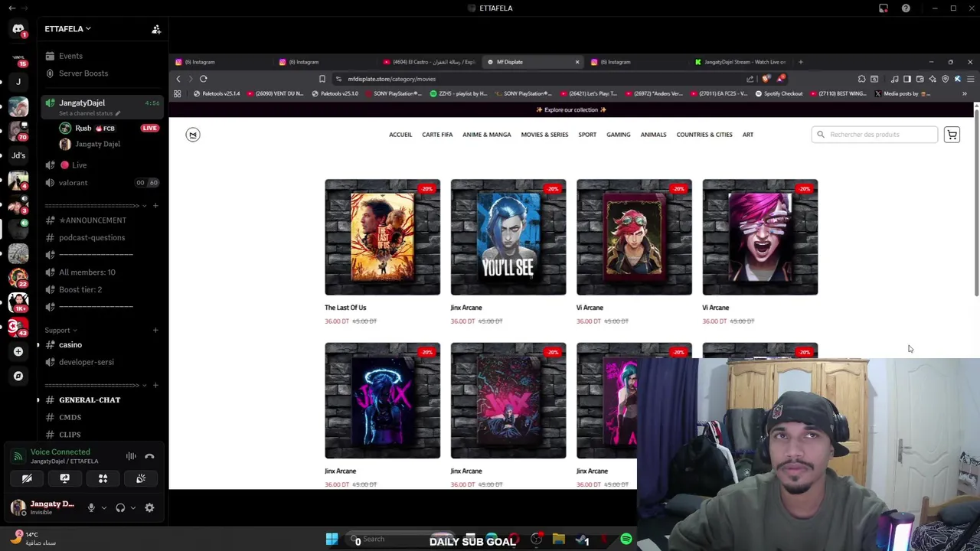Show more bookmarks overflow chevron
This screenshot has width=980, height=551.
pyautogui.click(x=965, y=93)
